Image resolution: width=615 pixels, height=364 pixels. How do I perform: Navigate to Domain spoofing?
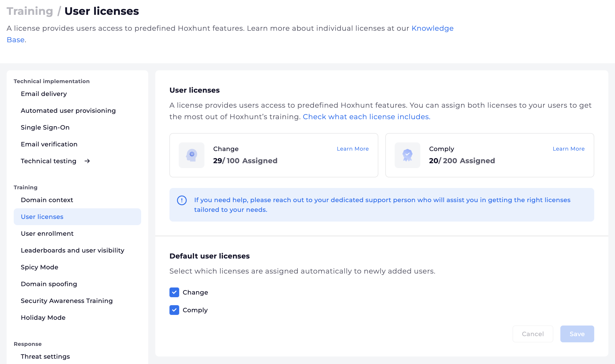click(x=77, y=284)
